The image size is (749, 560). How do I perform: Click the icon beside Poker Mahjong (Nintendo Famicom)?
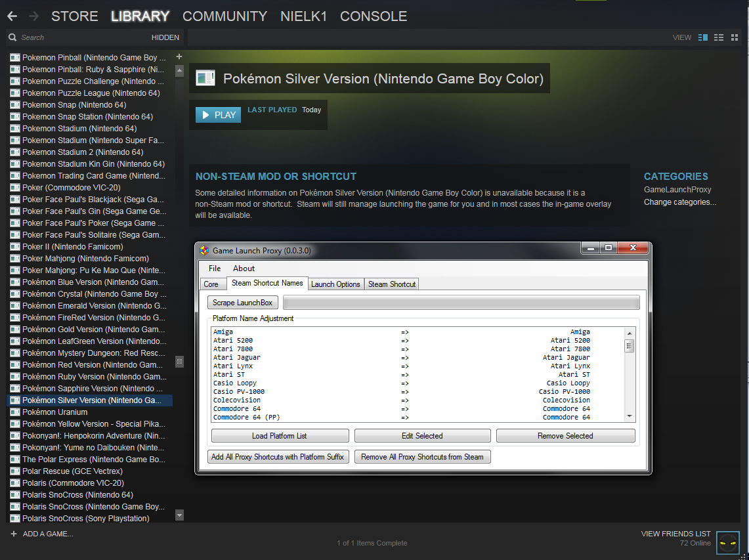click(x=15, y=259)
